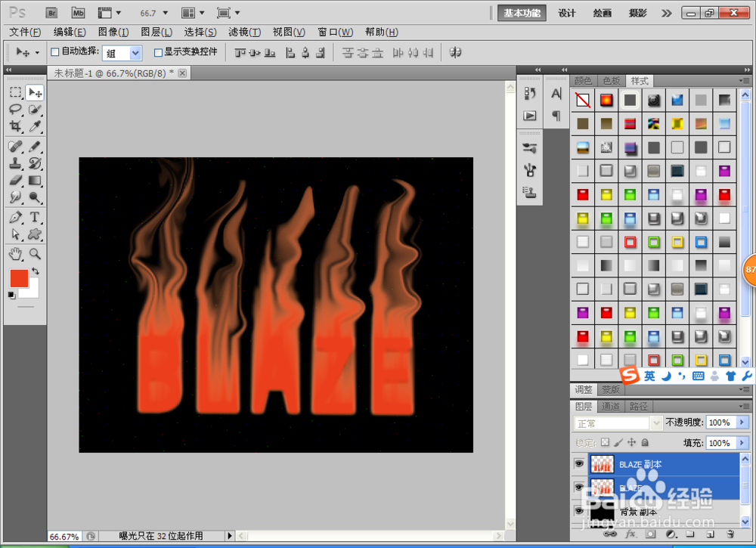Open the 66.7 zoom level dropdown
This screenshot has height=548, width=756.
(166, 13)
